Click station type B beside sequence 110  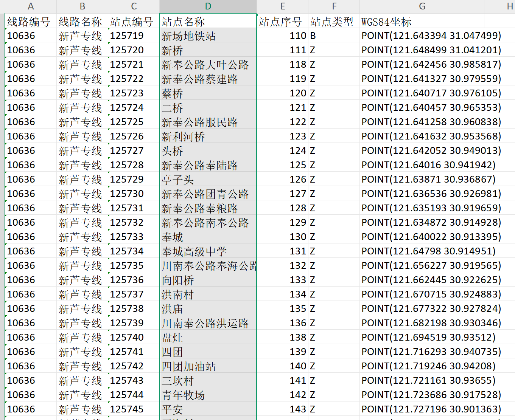pyautogui.click(x=334, y=36)
